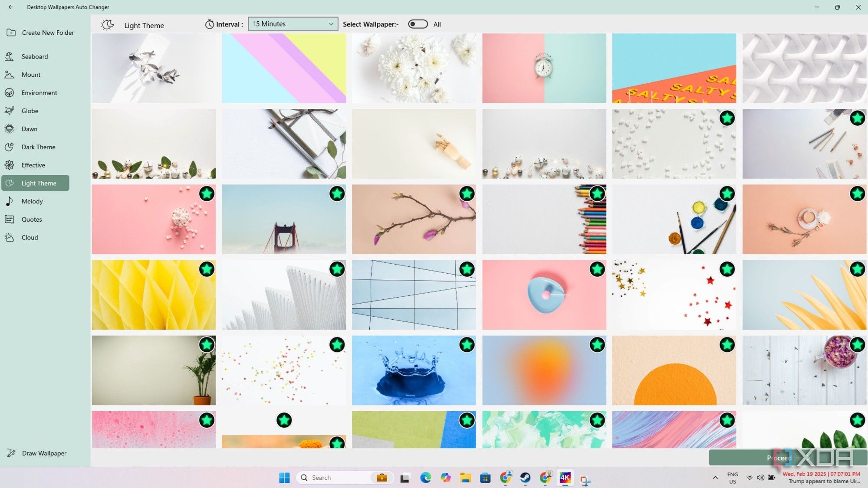Select the magnolia branch wallpaper
The width and height of the screenshot is (868, 488).
[x=414, y=219]
